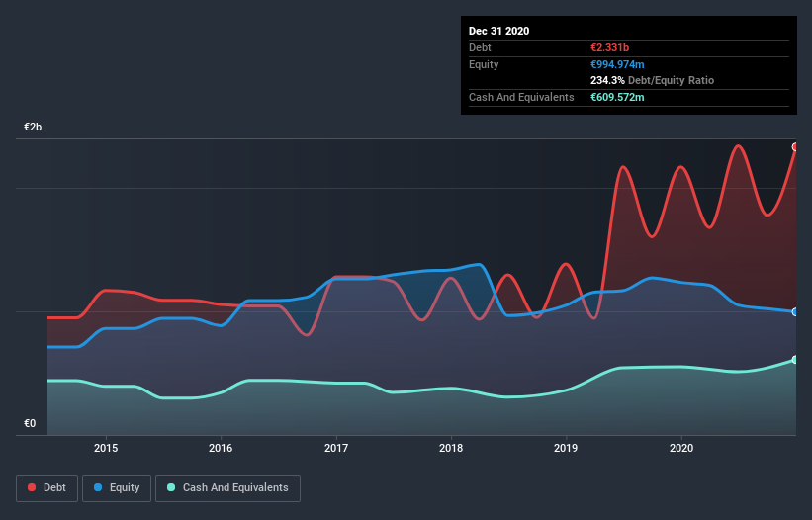The width and height of the screenshot is (812, 520).
Task: Click the 2020 axis label
Action: (681, 448)
